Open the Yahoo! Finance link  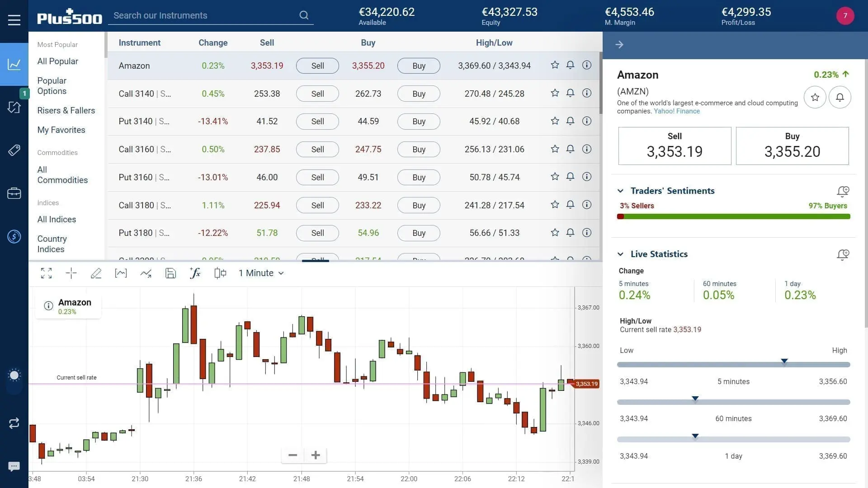coord(676,111)
